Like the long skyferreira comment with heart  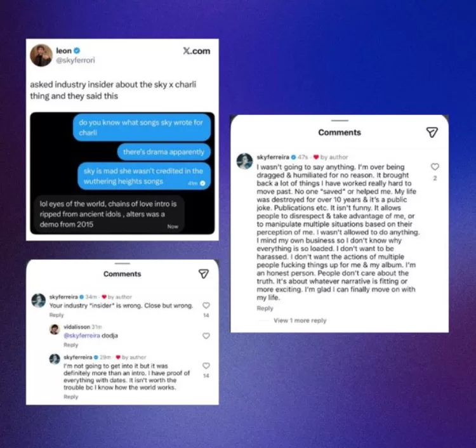click(435, 167)
